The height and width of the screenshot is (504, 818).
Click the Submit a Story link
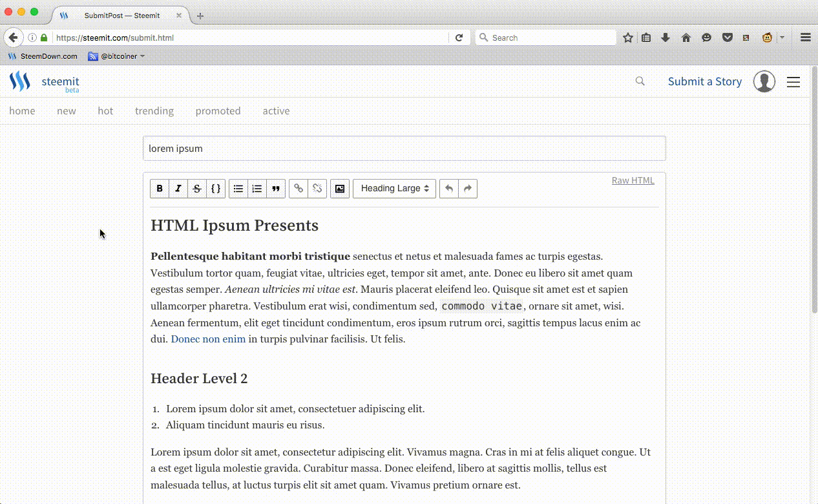pos(704,81)
